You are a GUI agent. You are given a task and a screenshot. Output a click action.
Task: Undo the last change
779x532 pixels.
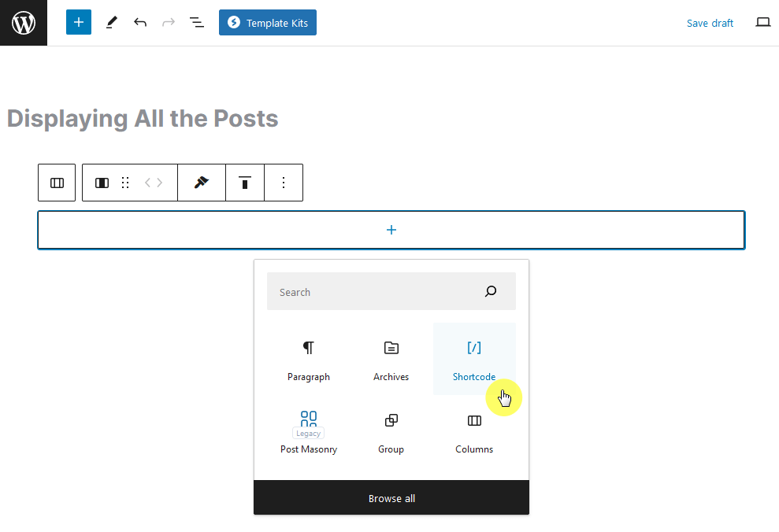[140, 22]
